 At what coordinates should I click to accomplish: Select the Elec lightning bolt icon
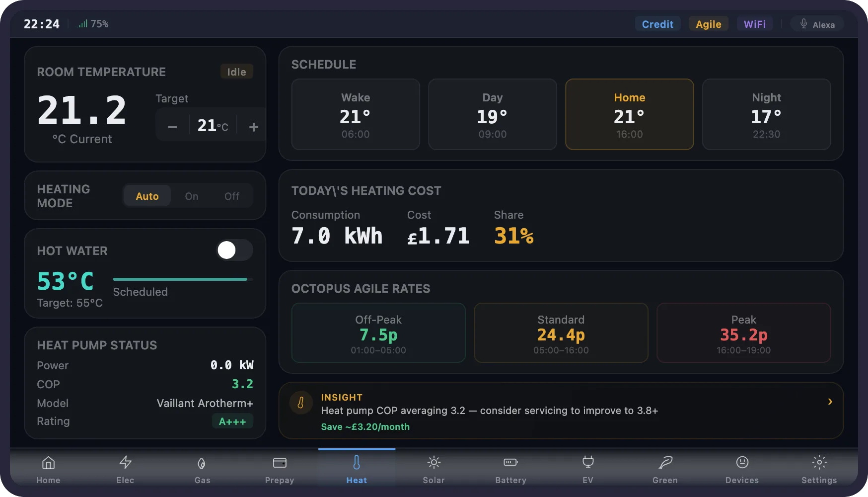coord(125,463)
